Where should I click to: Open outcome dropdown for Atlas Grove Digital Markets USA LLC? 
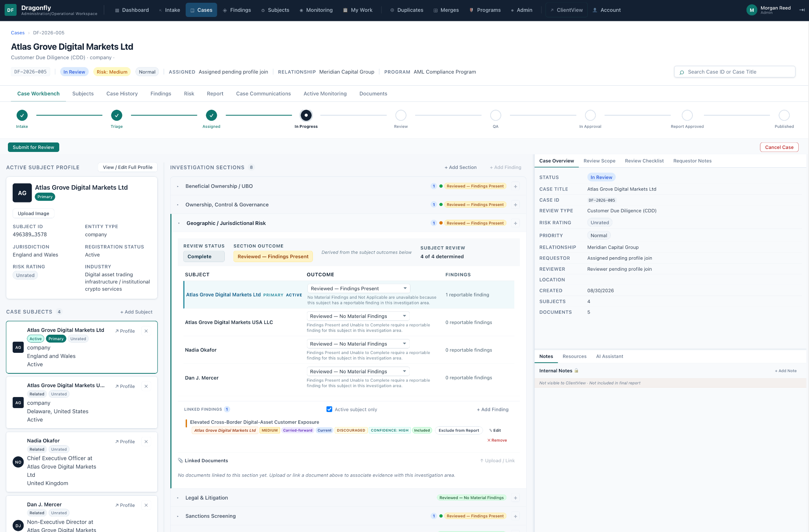point(358,316)
